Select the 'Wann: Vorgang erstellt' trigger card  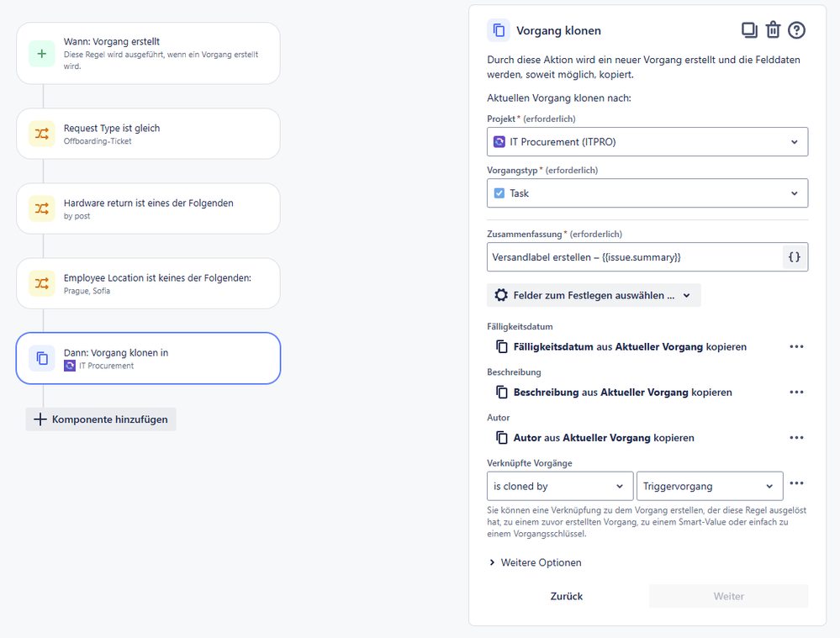148,53
